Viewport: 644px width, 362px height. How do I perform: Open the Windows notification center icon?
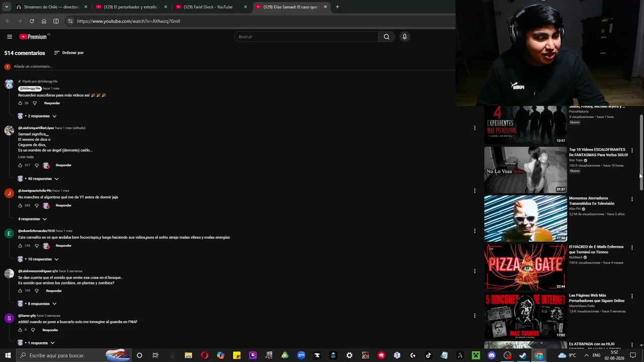click(x=633, y=355)
